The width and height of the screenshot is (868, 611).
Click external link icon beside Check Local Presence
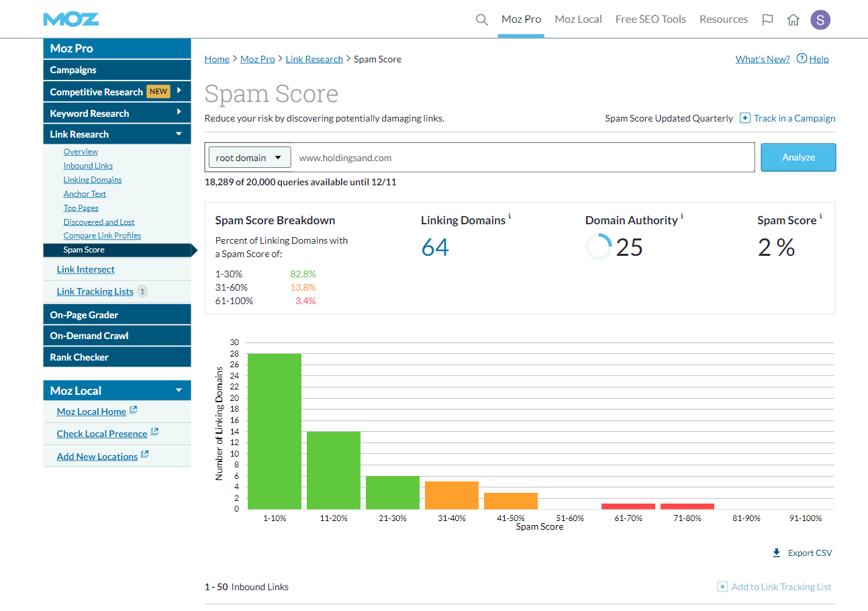coord(154,432)
